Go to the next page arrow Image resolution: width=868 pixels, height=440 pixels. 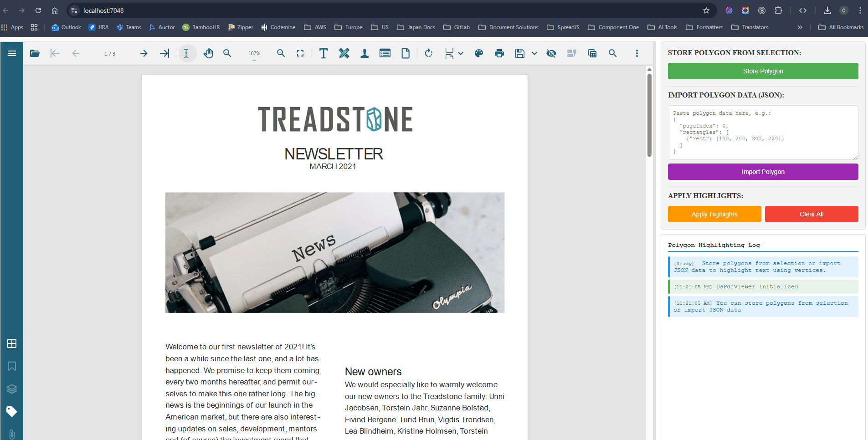click(144, 53)
